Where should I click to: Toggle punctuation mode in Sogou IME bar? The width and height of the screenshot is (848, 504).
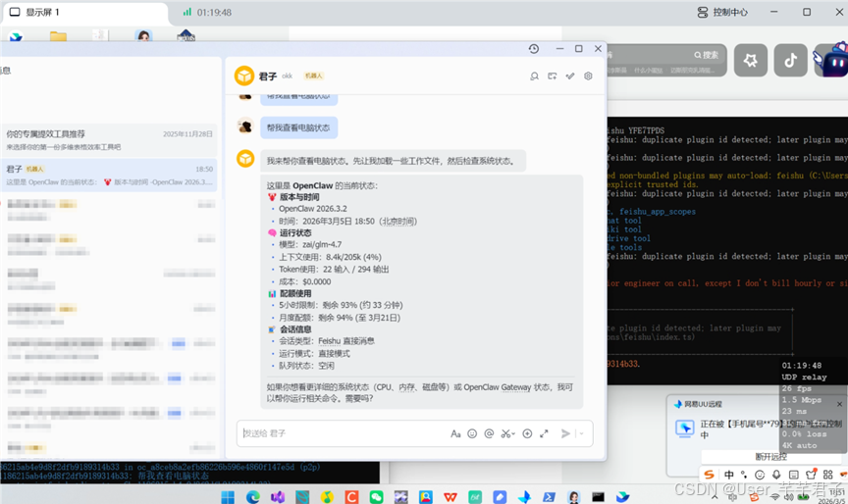(744, 475)
